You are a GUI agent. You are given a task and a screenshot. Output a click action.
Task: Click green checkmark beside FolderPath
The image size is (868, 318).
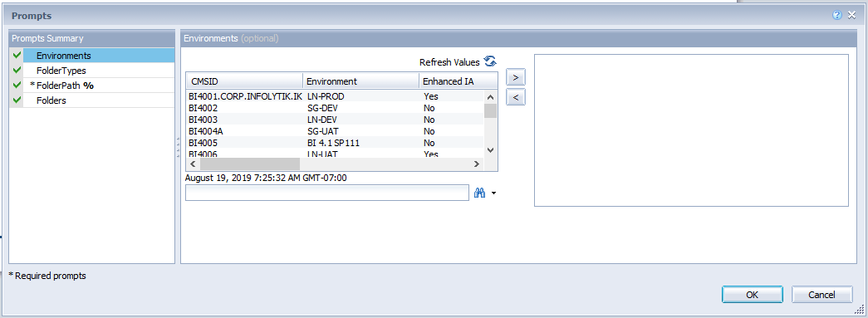click(x=17, y=86)
